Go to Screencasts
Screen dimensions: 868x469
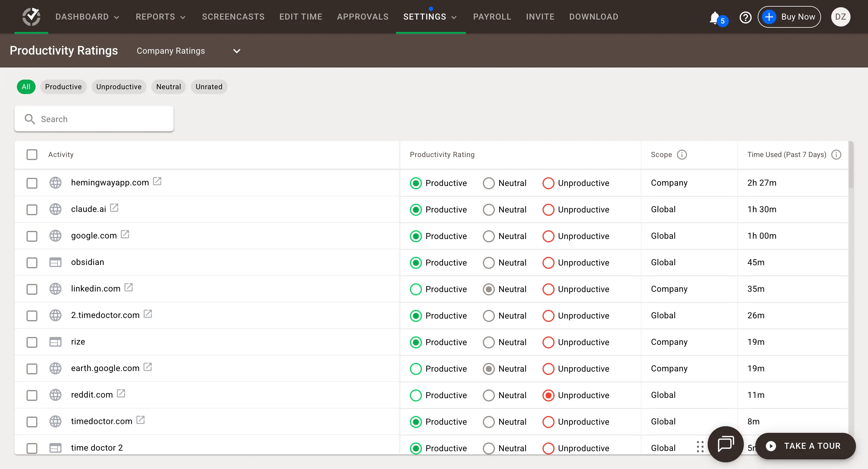pos(233,17)
